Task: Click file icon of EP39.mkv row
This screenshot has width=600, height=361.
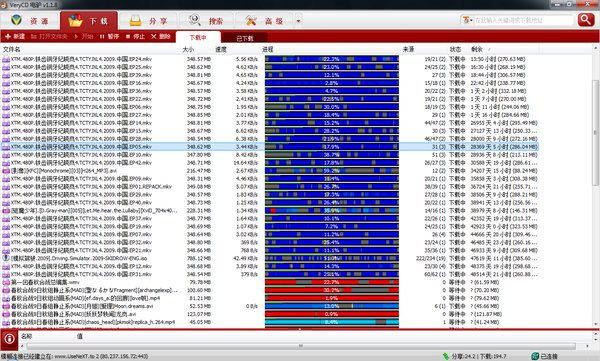Action: tap(6, 75)
